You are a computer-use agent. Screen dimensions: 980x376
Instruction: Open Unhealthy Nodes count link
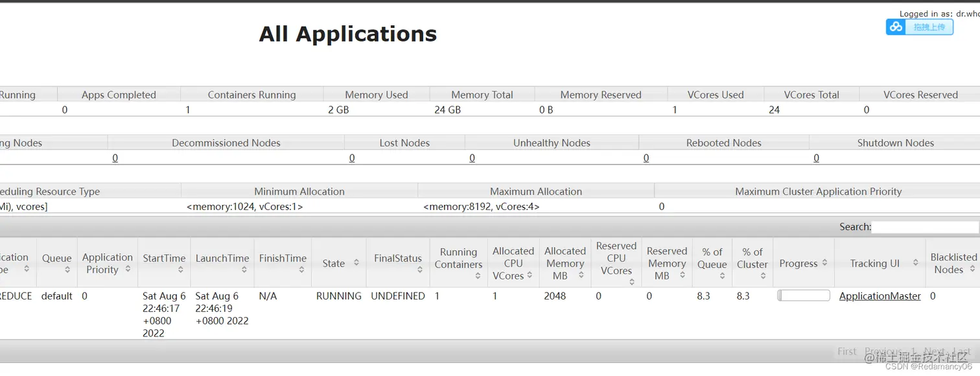(x=472, y=158)
